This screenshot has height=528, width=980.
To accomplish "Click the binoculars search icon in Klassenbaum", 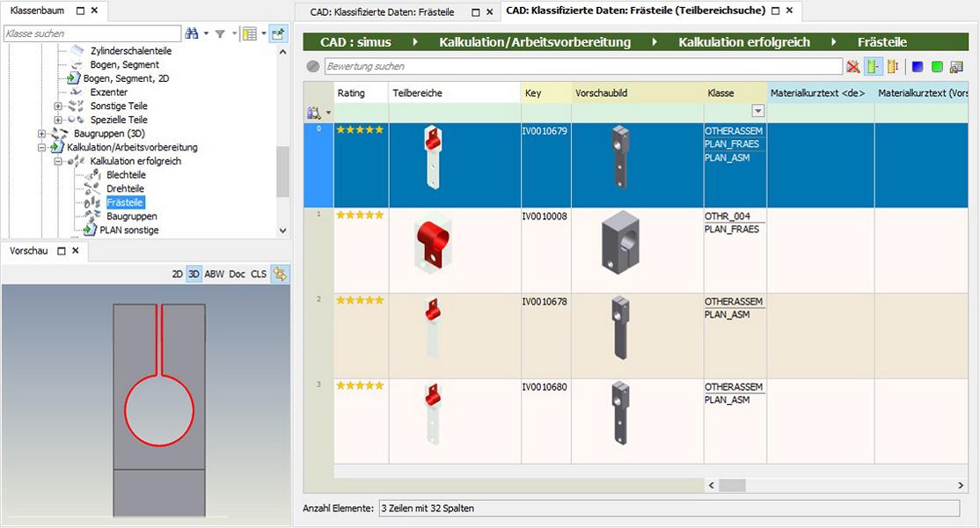I will tap(192, 33).
